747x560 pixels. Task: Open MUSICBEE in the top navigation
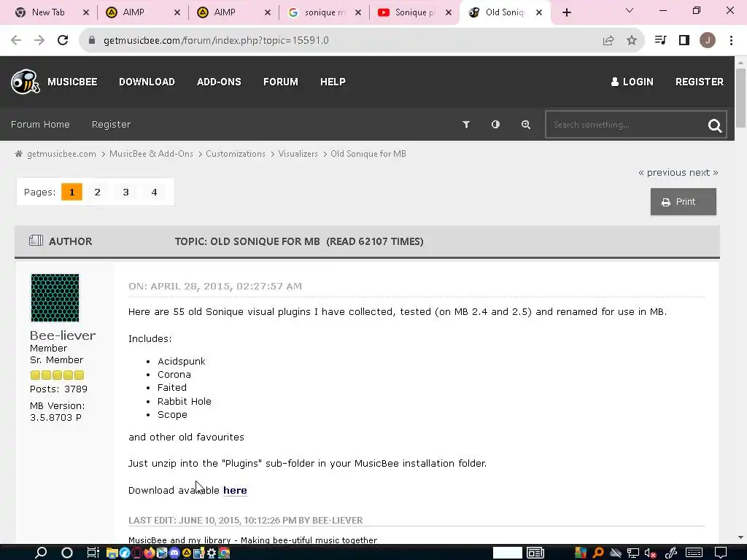point(72,82)
